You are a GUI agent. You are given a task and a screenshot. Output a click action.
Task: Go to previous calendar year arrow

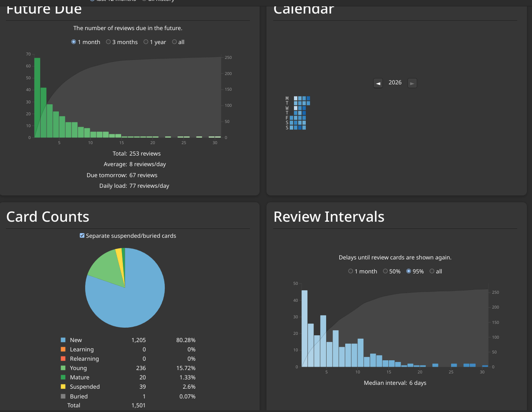(x=378, y=83)
